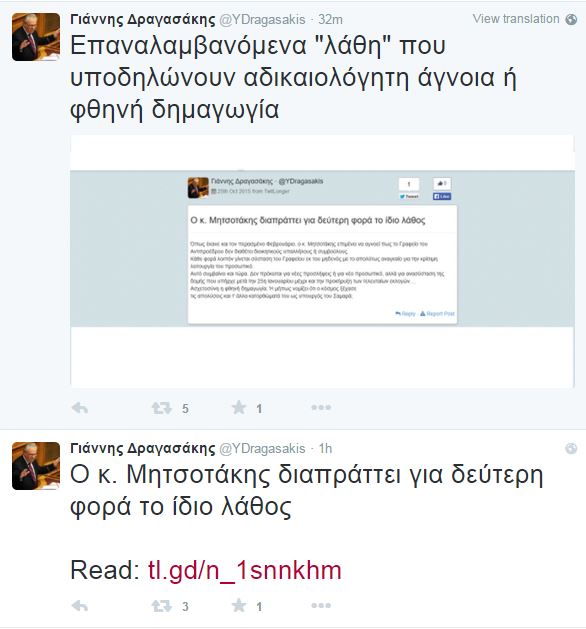Open more options on the second tweet
This screenshot has width=586, height=629.
pyautogui.click(x=321, y=605)
